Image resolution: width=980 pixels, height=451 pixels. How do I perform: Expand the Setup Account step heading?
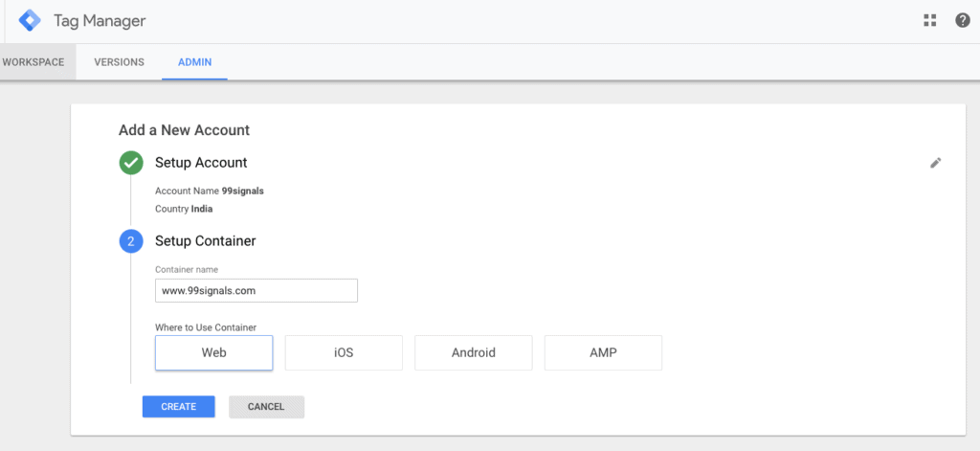point(201,163)
